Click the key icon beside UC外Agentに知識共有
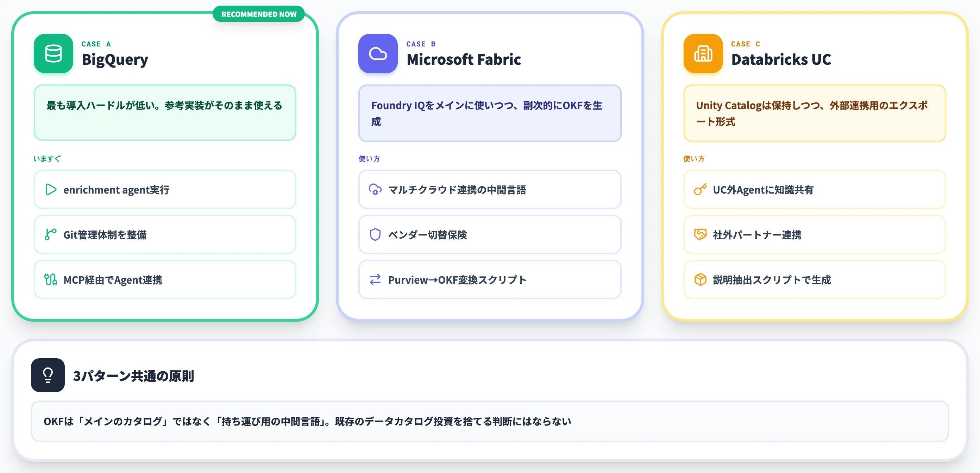The image size is (980, 473). [x=701, y=189]
